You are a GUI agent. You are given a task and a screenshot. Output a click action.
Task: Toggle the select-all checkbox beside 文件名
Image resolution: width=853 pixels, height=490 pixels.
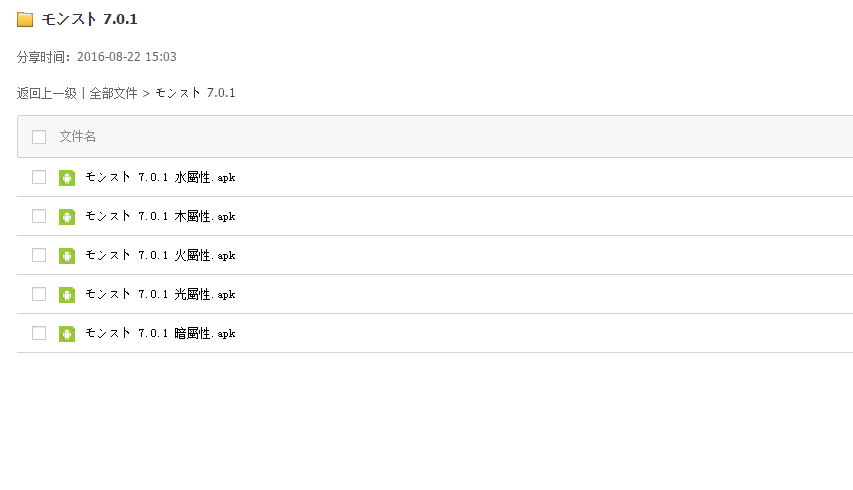pyautogui.click(x=39, y=137)
